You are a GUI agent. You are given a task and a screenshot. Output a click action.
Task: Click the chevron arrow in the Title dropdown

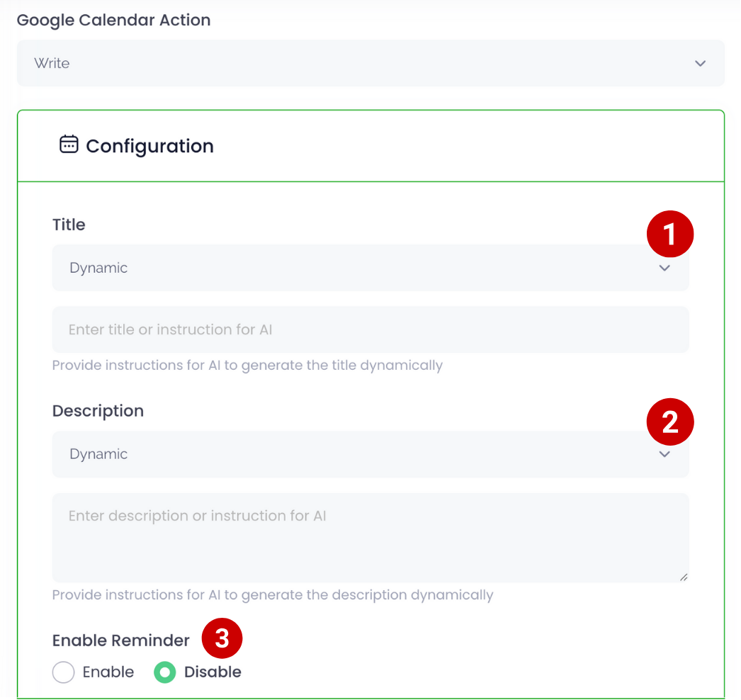point(664,269)
